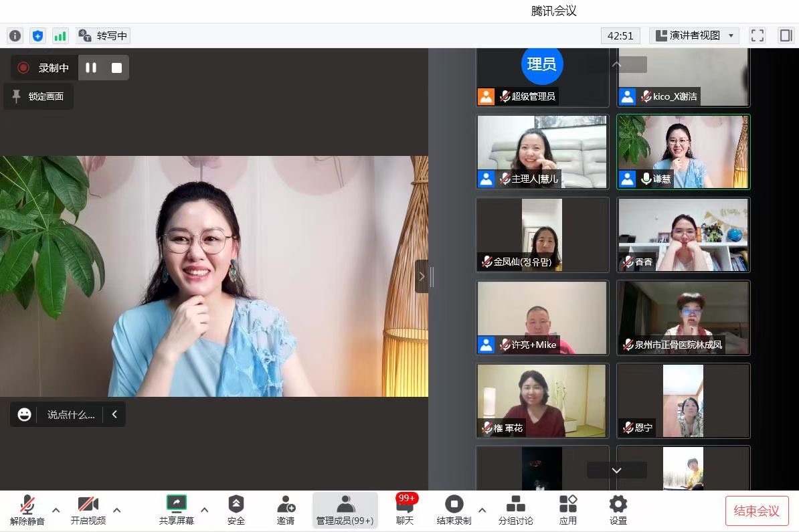The image size is (799, 532).
Task: Open Breakout Rooms (分组讨论)
Action: 515,511
